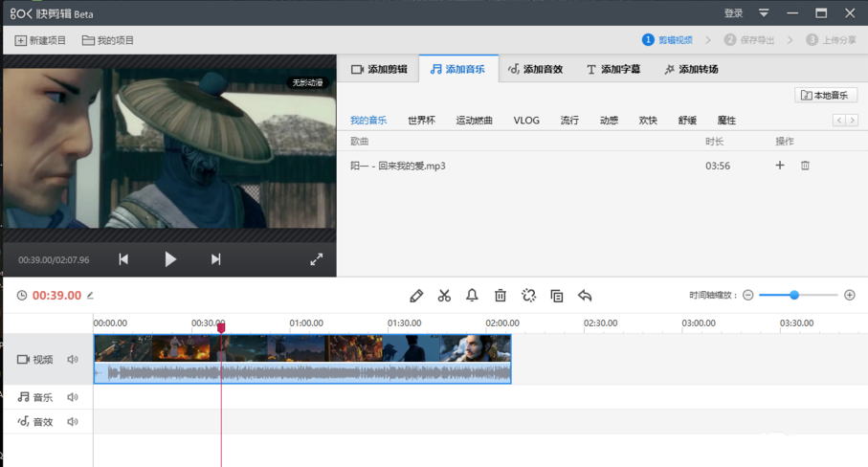The image size is (868, 467).
Task: Toggle the 音效 track speaker
Action: pos(73,422)
